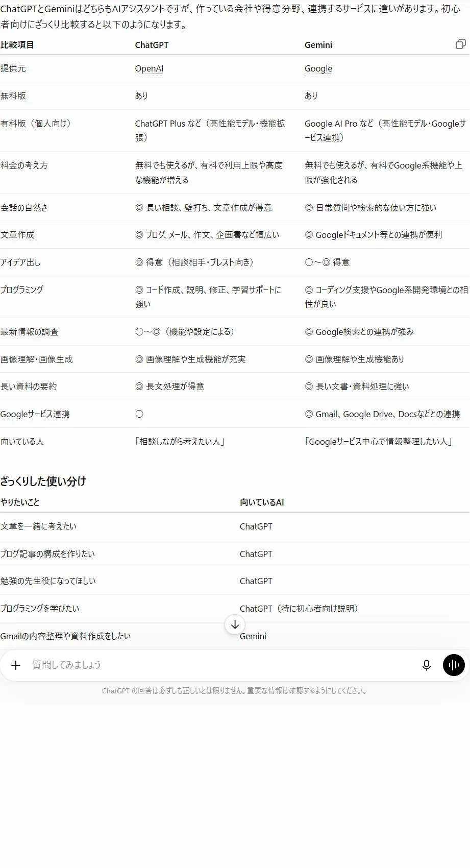Click the plus attach button in the message box
The width and height of the screenshot is (470, 868).
tap(16, 665)
